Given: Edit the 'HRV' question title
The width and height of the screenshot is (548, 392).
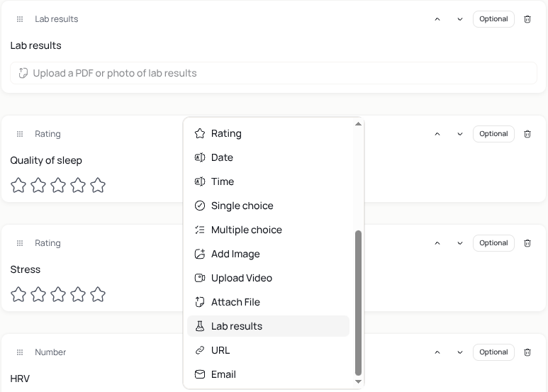Looking at the screenshot, I should 20,379.
